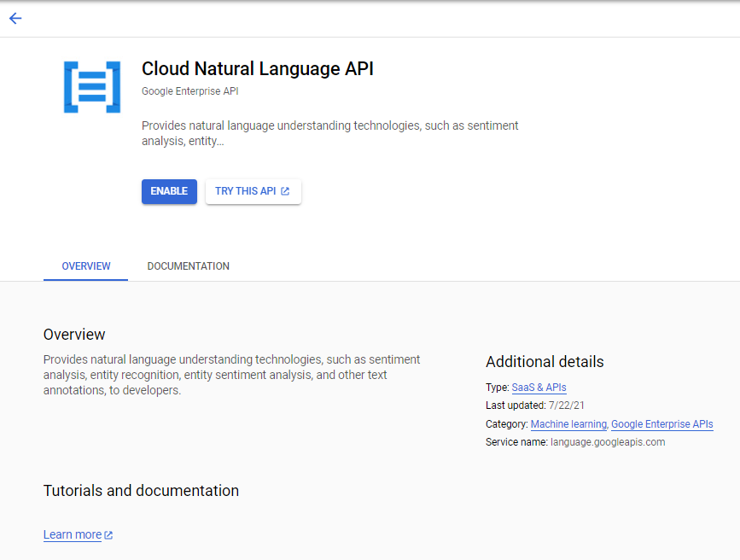Switch to the DOCUMENTATION tab

[188, 266]
